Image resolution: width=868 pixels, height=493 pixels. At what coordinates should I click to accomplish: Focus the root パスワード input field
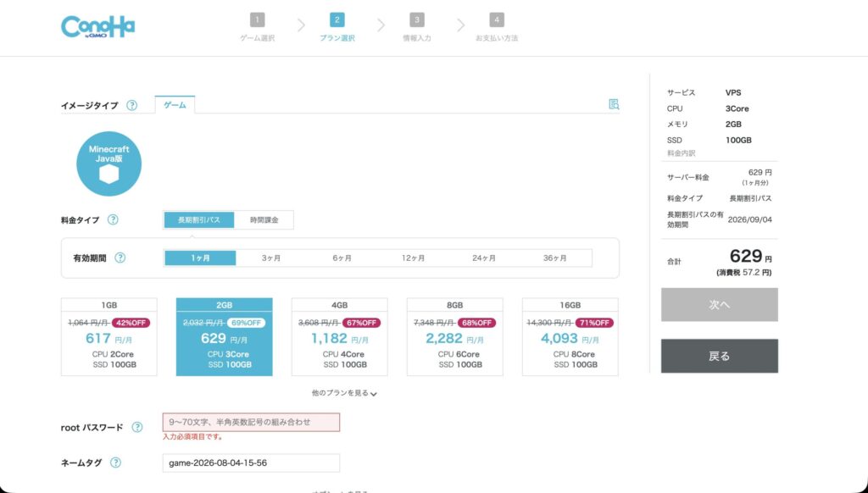[251, 422]
